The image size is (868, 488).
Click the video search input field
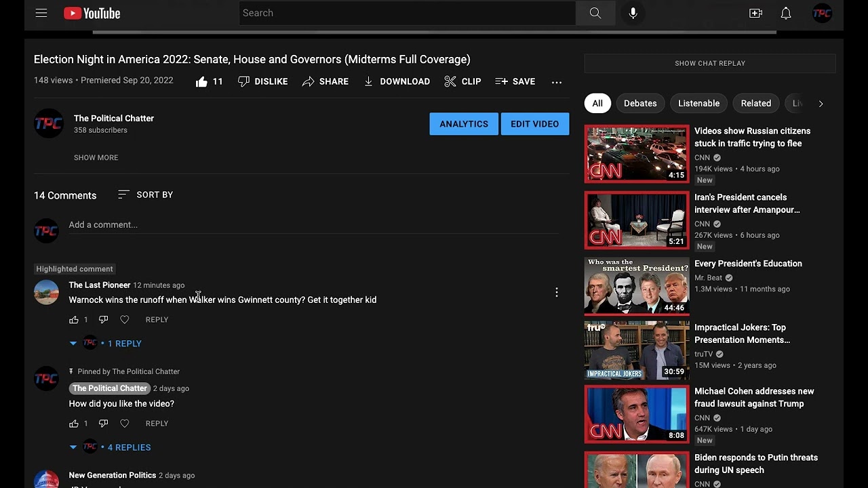[x=407, y=13]
